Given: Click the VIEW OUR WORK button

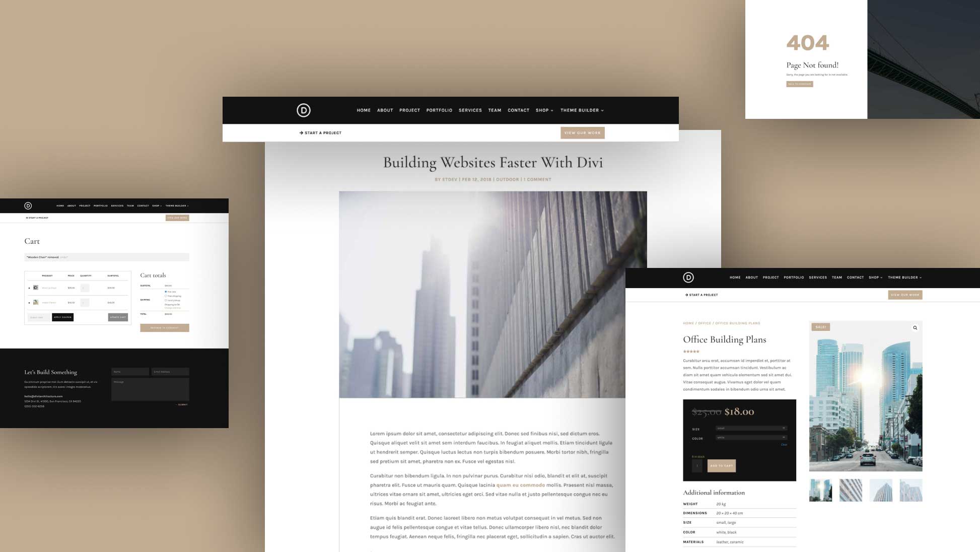Looking at the screenshot, I should (x=583, y=132).
